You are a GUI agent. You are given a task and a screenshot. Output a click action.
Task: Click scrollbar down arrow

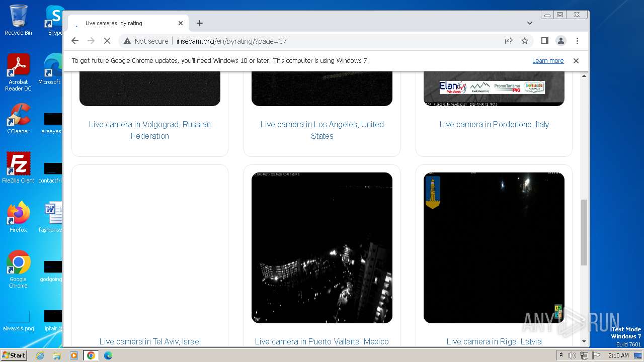[x=584, y=342]
